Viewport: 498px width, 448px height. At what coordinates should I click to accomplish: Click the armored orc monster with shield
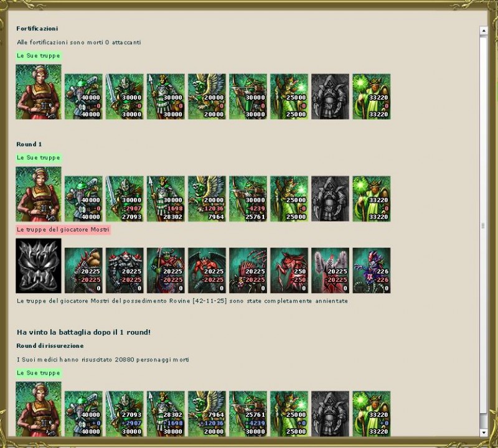(166, 271)
